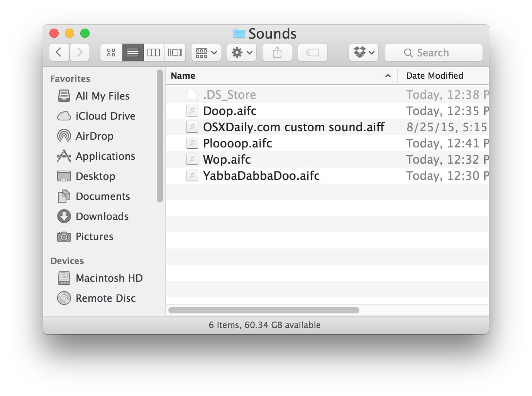Click the Today, 12:32 date cell
Screen dimensions: 532x396
447,159
